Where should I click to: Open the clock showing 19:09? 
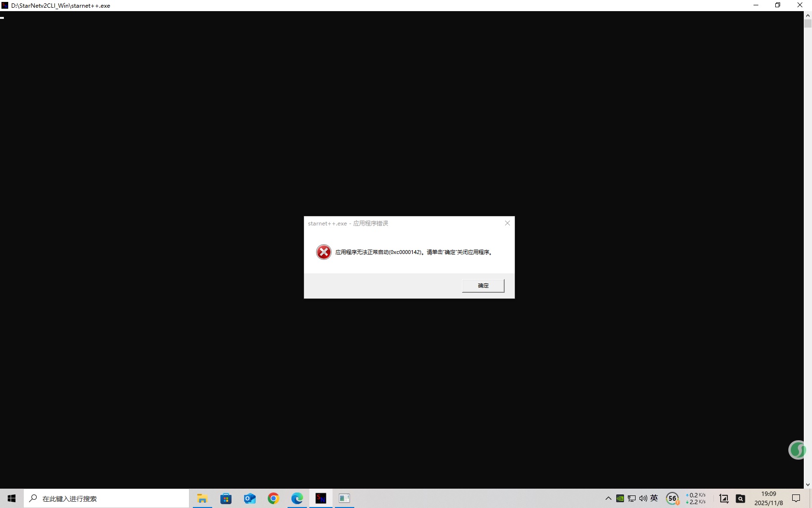768,498
